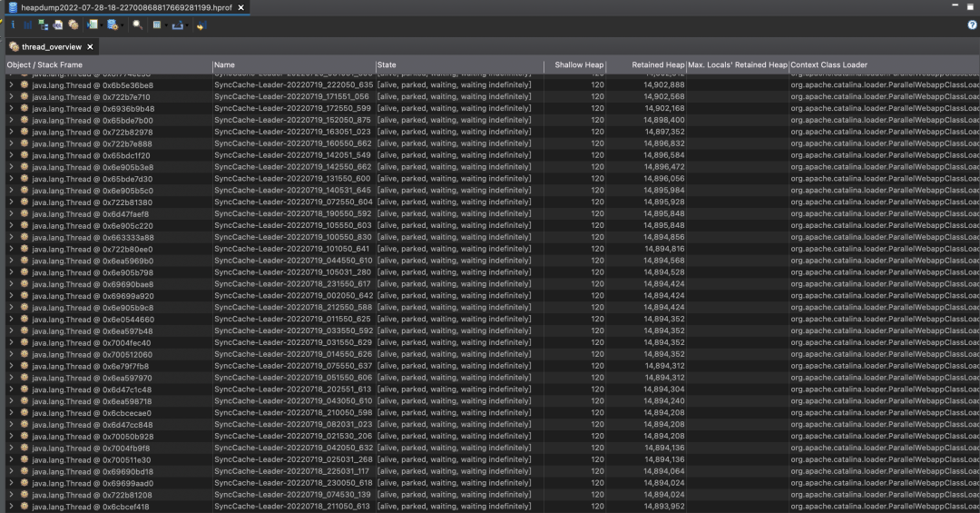Sort by State column header
The image size is (980, 513).
tap(459, 65)
